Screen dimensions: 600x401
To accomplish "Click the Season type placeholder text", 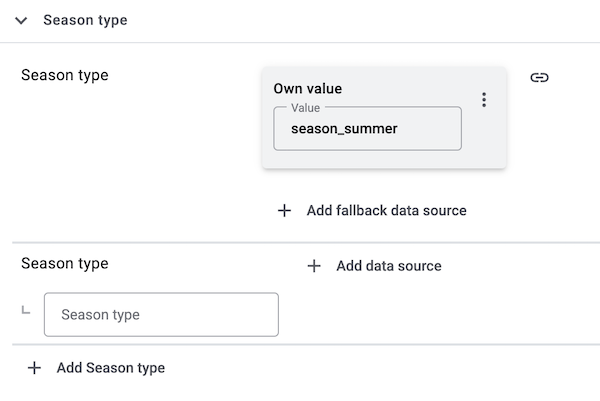I will click(x=100, y=314).
